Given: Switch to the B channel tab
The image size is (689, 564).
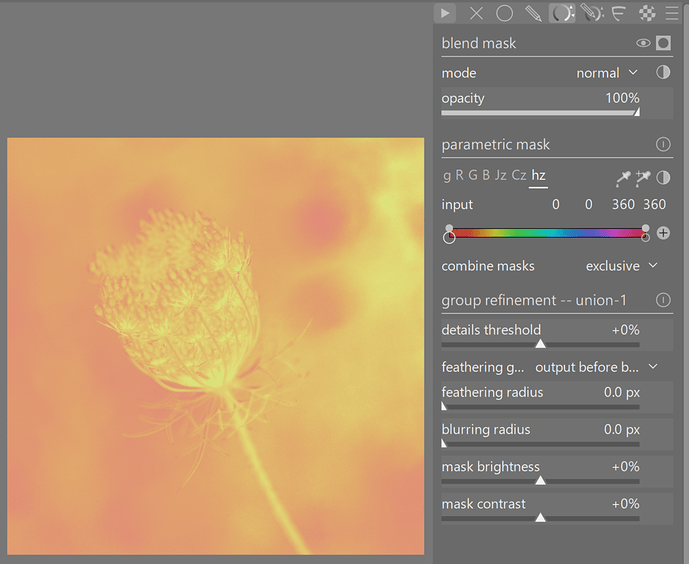Looking at the screenshot, I should pyautogui.click(x=486, y=175).
